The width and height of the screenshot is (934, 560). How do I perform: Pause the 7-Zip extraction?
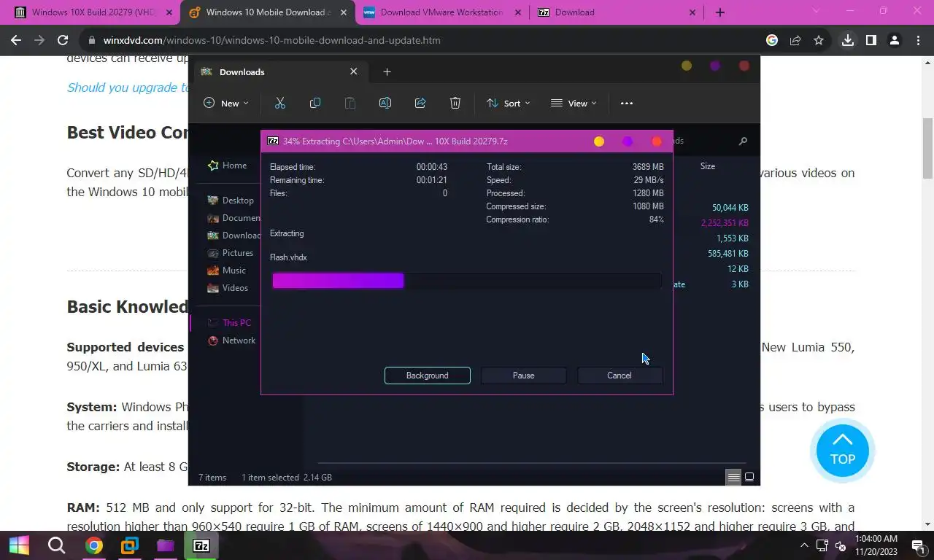[x=523, y=376]
